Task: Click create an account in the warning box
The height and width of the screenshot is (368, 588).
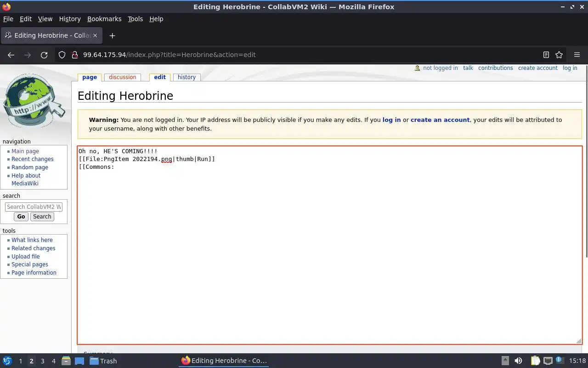Action: point(440,120)
